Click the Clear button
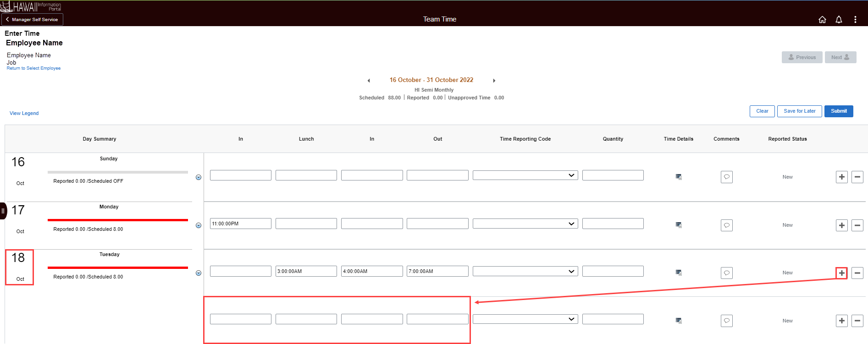The image size is (868, 344). 762,111
